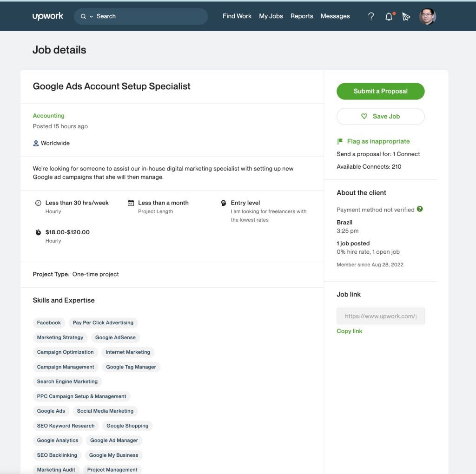
Task: Click the calendar icon beside project length
Action: pyautogui.click(x=131, y=203)
